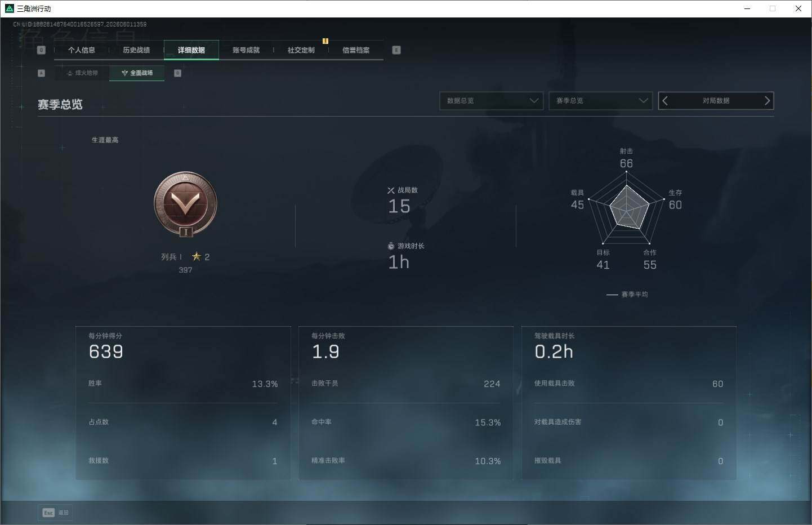
Task: Click the 列兵 I rank name
Action: (172, 257)
